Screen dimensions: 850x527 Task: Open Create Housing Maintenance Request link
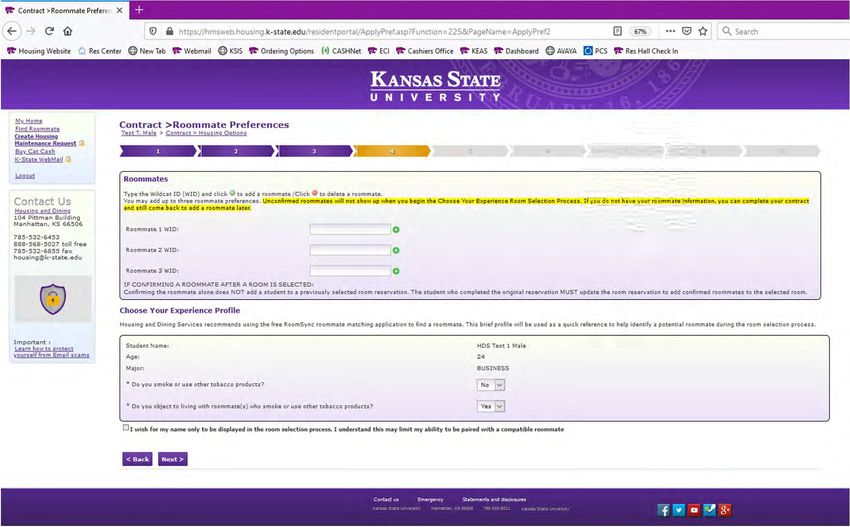[x=45, y=140]
